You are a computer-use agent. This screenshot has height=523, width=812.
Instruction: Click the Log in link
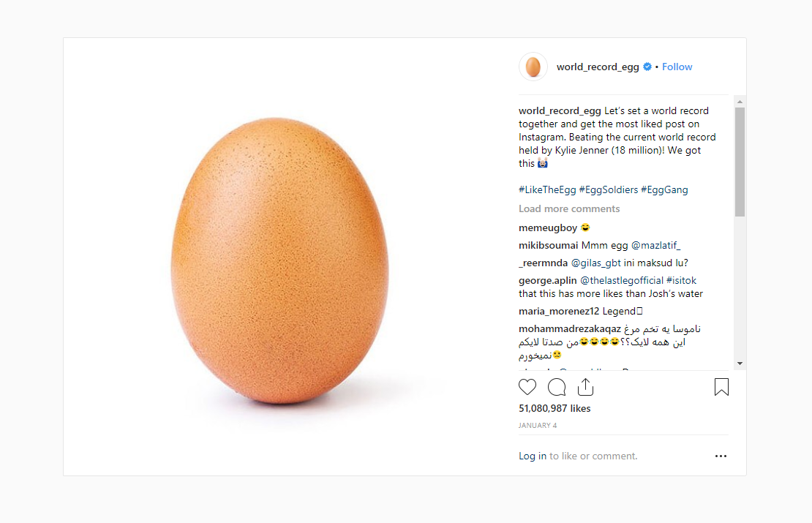(533, 456)
